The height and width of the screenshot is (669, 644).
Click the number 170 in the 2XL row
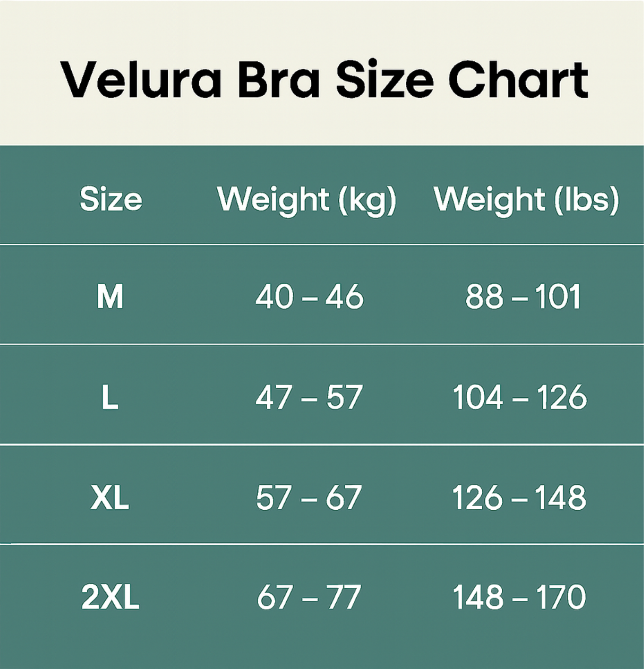pyautogui.click(x=561, y=597)
